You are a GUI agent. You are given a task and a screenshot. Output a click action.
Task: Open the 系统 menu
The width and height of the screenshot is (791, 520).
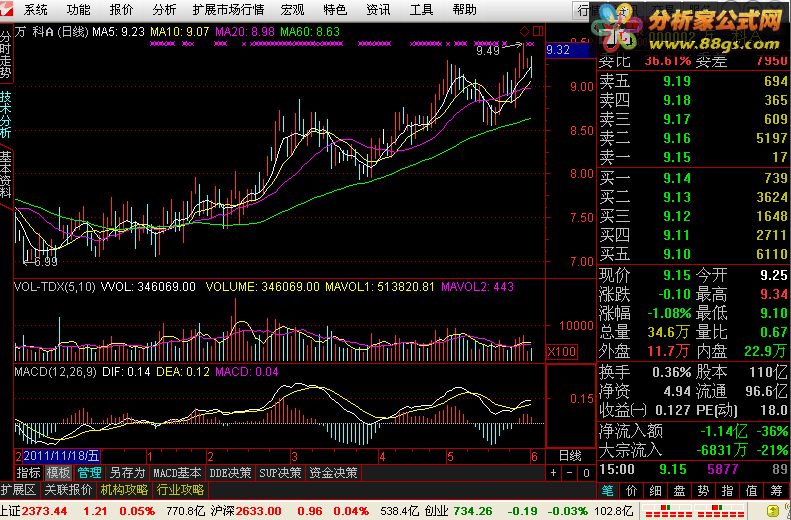(x=35, y=10)
